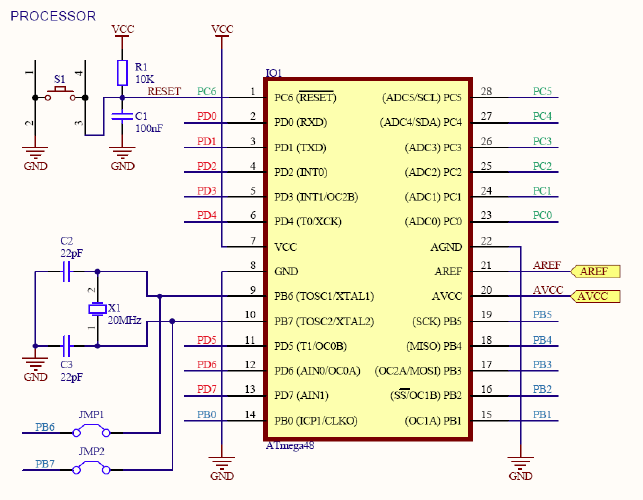This screenshot has width=643, height=500.
Task: Select the R1 10K resistor
Action: click(x=122, y=72)
